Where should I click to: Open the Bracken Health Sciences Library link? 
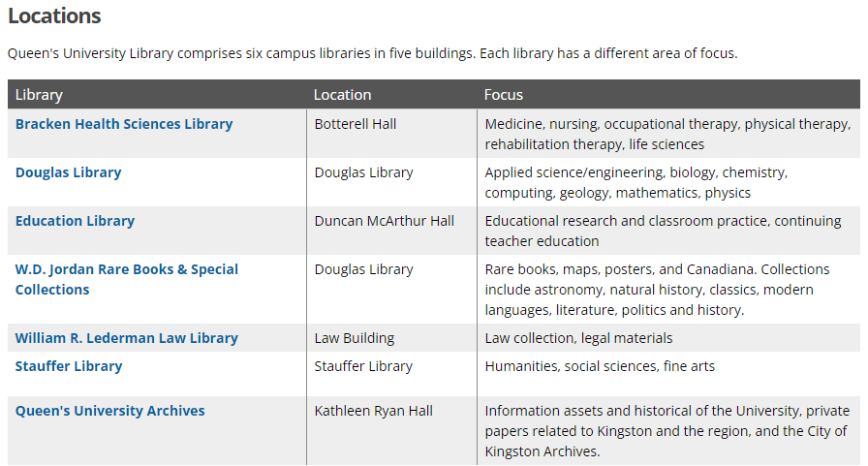pyautogui.click(x=124, y=124)
